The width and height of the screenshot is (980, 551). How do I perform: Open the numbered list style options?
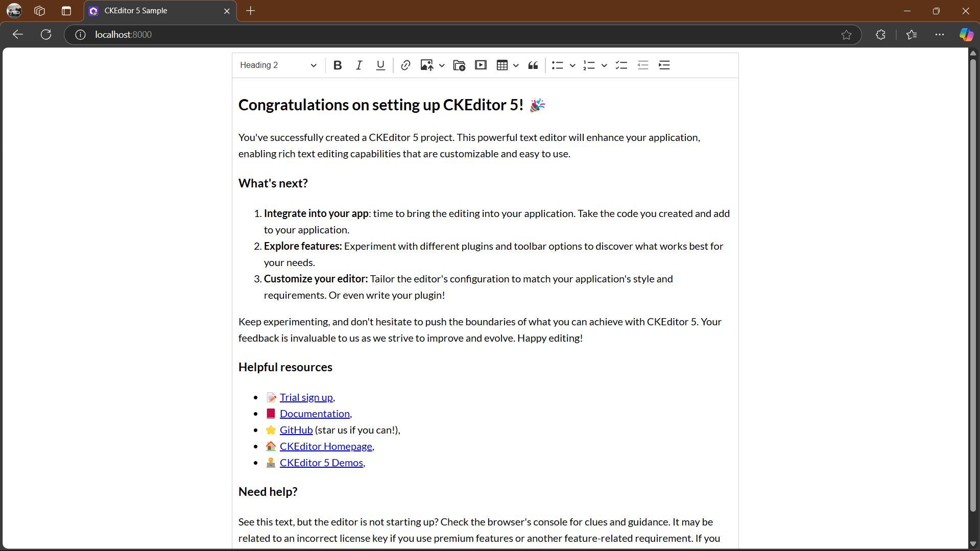604,65
